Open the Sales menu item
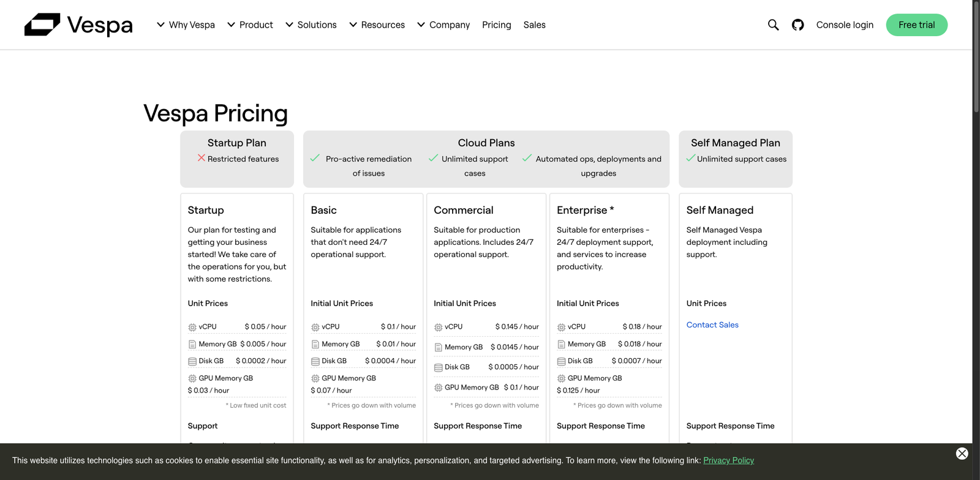 (x=534, y=25)
